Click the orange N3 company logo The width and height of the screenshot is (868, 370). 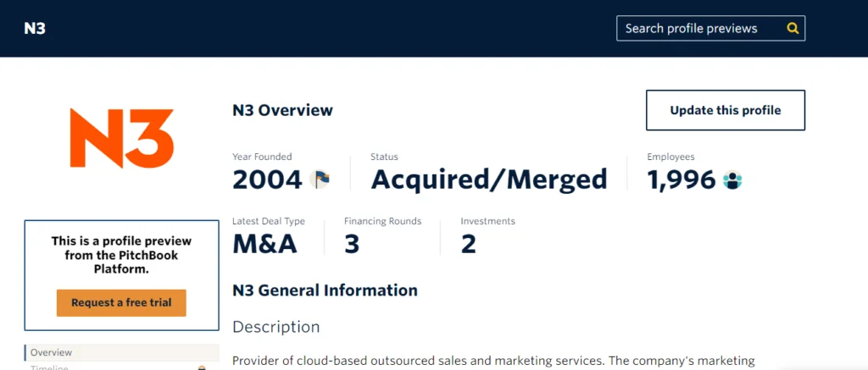point(121,138)
